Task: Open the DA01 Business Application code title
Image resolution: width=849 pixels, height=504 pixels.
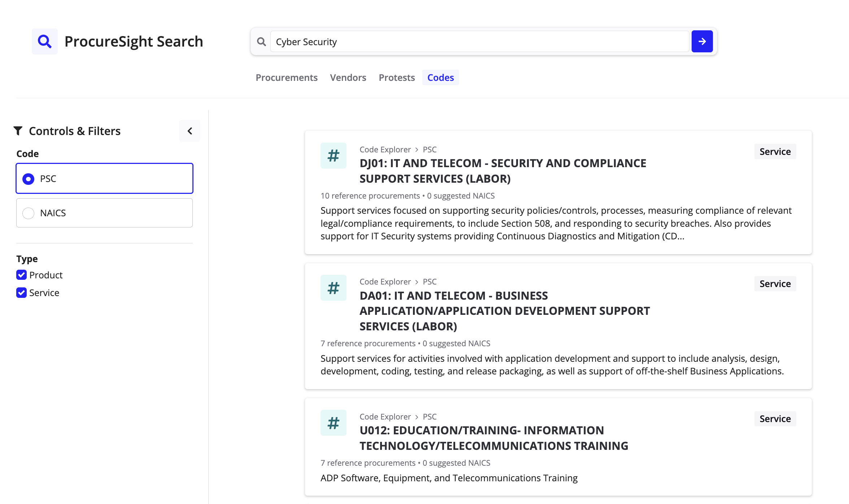Action: click(505, 311)
